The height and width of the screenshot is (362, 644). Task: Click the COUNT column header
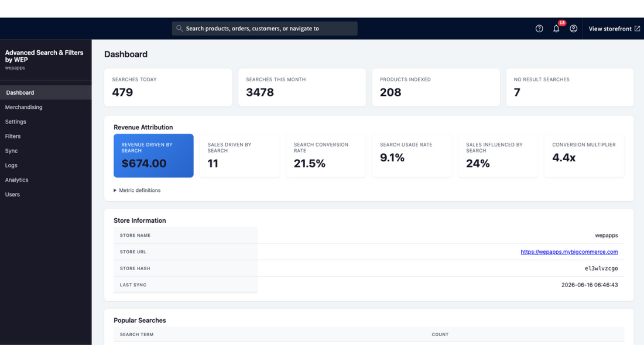click(x=440, y=335)
